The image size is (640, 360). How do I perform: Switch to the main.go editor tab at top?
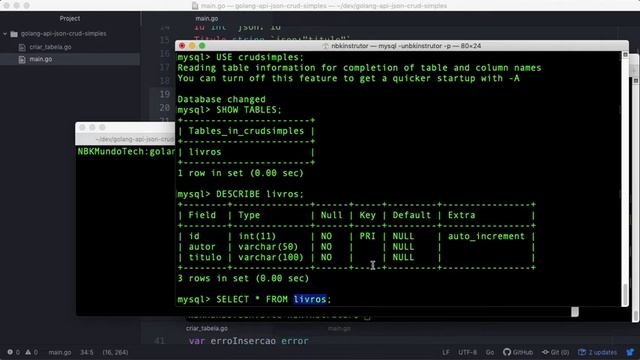pos(207,18)
